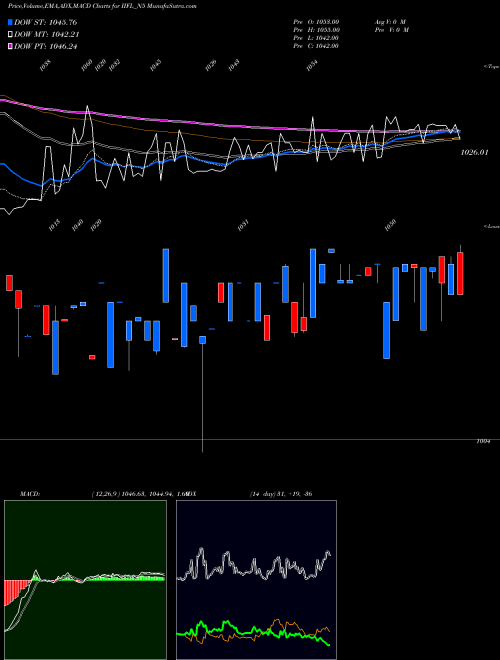Click the white DOW MT legend swatch
This screenshot has height=660, width=500.
click(10, 35)
